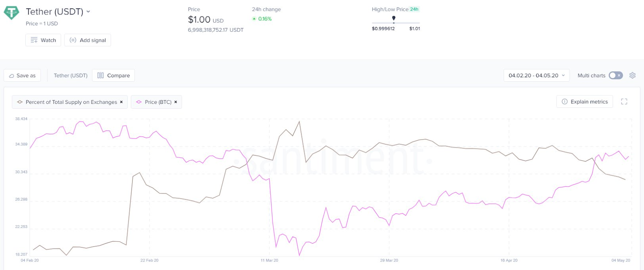Open chart settings gear icon
The height and width of the screenshot is (270, 644).
pos(632,75)
